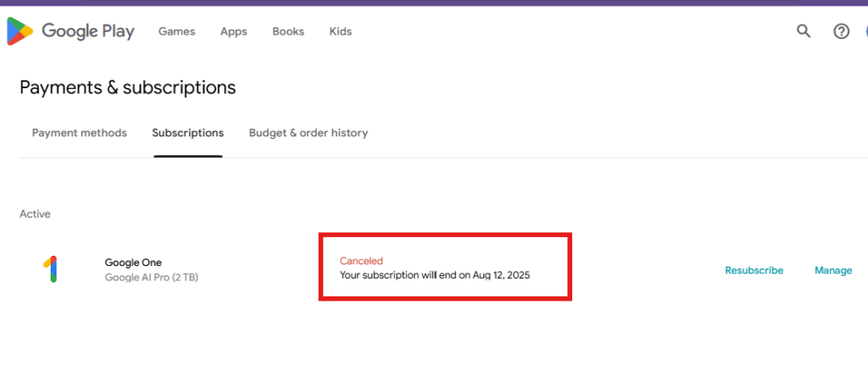
Task: Go to the Games section
Action: [x=176, y=31]
